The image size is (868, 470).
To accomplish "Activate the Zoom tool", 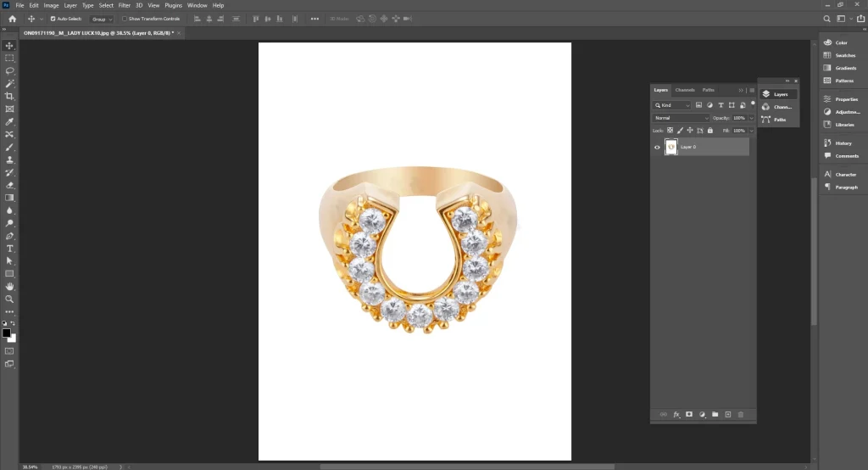I will point(10,299).
